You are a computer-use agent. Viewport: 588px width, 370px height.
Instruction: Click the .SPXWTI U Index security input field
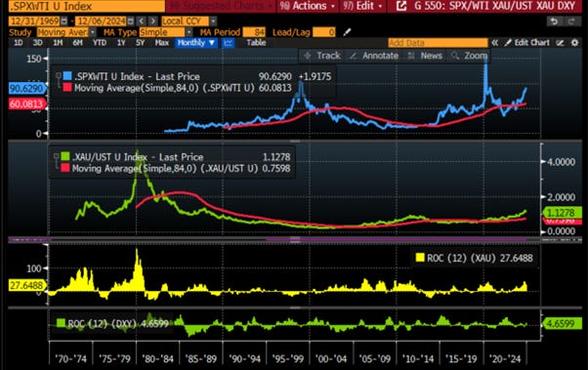(87, 6)
